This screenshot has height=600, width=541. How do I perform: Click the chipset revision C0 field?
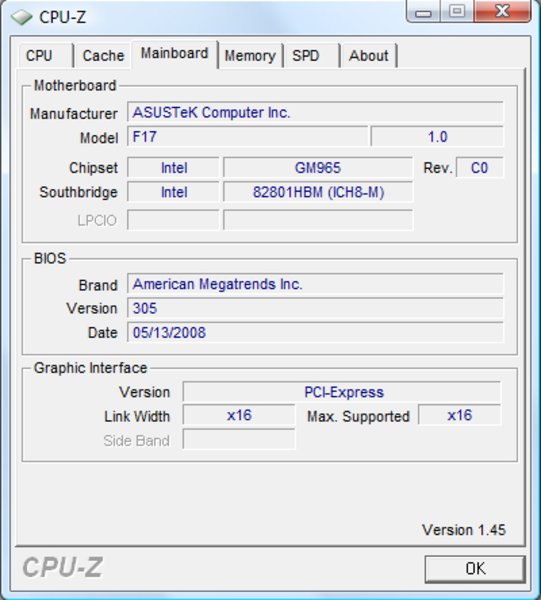click(479, 168)
